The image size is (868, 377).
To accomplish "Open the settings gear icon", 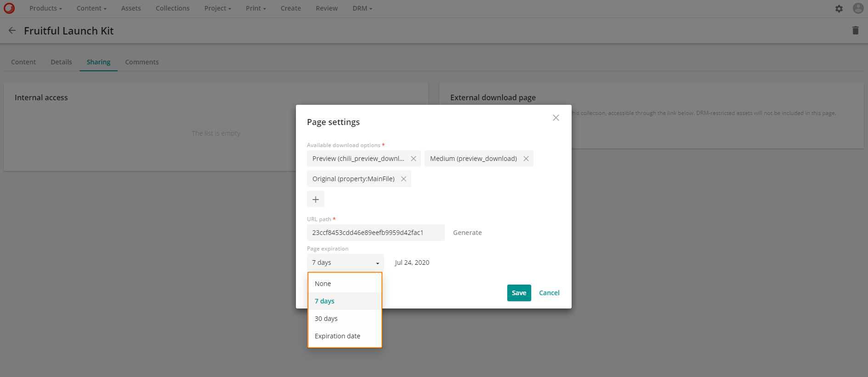I will coord(839,9).
